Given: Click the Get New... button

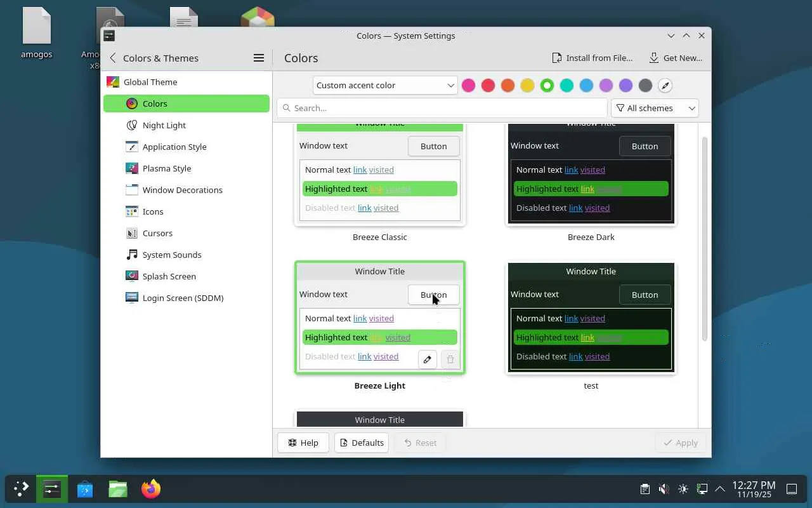Looking at the screenshot, I should [676, 58].
